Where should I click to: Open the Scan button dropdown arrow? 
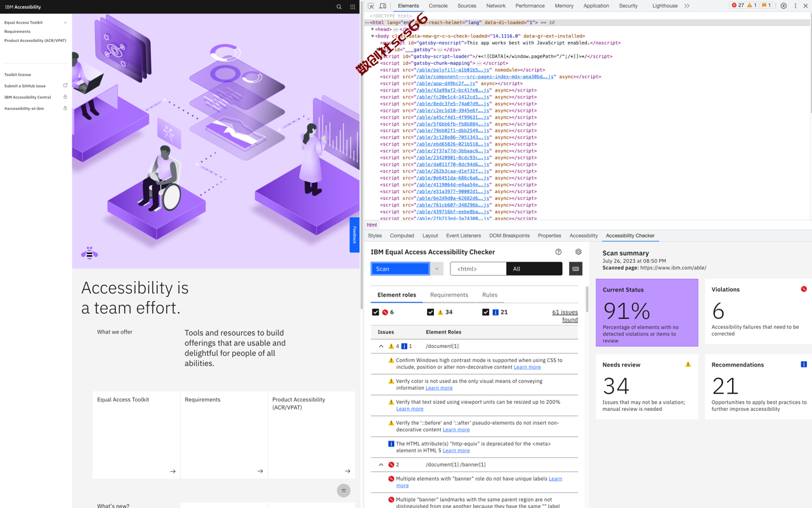(436, 269)
